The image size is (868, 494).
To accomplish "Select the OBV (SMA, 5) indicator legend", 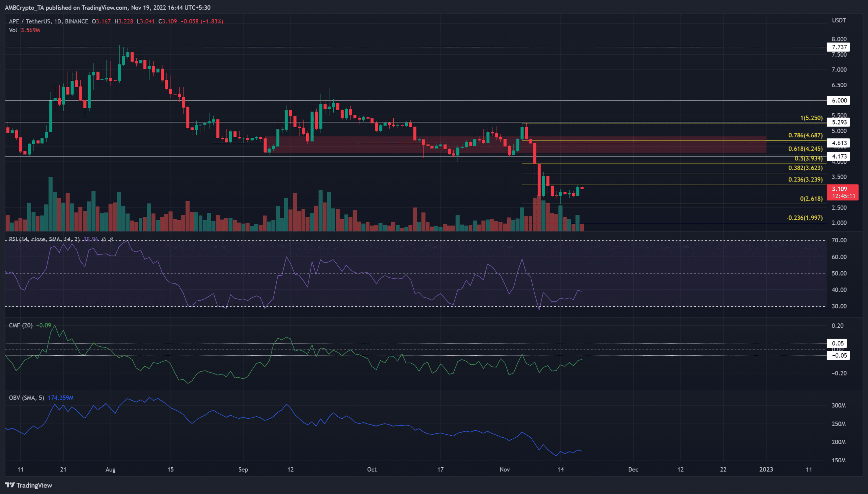I will coord(26,398).
